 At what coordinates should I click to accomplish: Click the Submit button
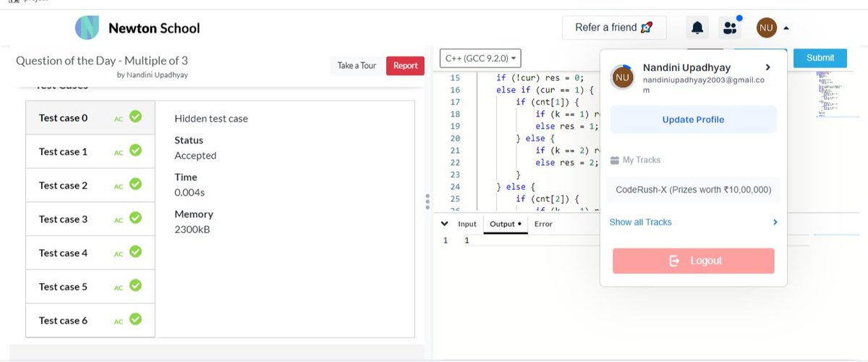pyautogui.click(x=820, y=58)
